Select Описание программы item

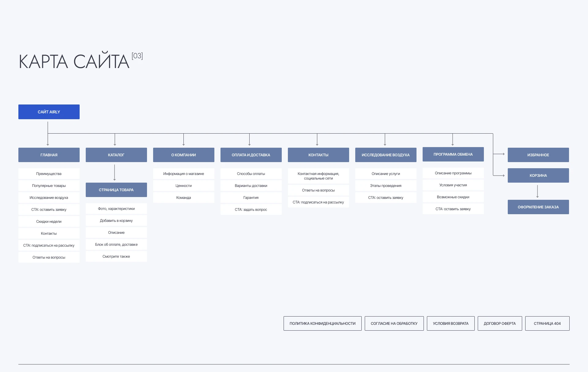(453, 173)
